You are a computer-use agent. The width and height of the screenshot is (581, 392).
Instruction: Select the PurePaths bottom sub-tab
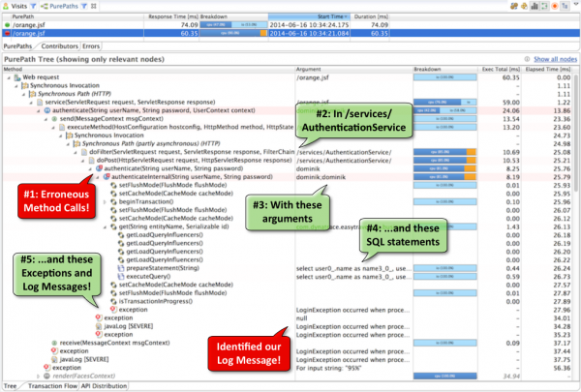pos(17,46)
